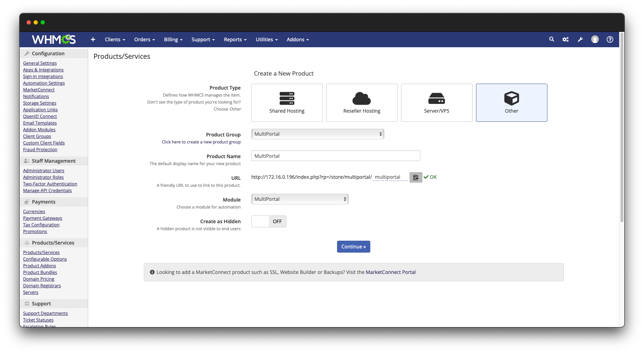Image resolution: width=644 pixels, height=353 pixels.
Task: Select the Other product type
Action: (512, 103)
